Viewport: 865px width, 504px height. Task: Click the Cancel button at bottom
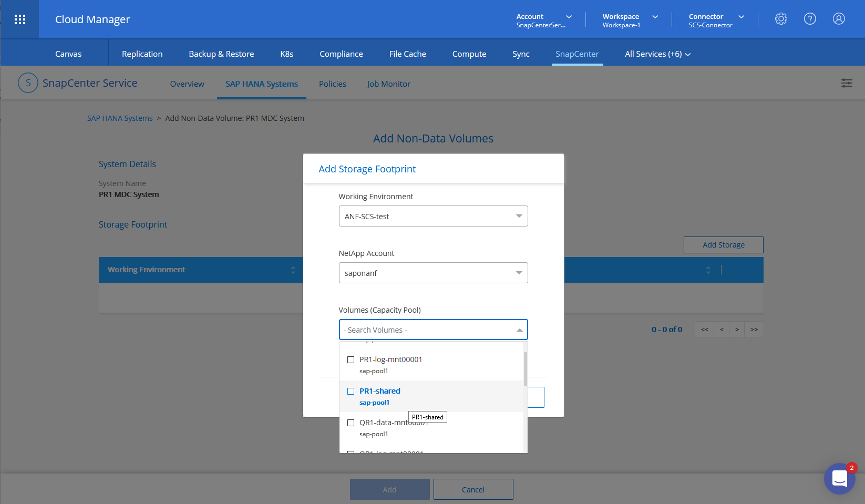[x=473, y=489]
